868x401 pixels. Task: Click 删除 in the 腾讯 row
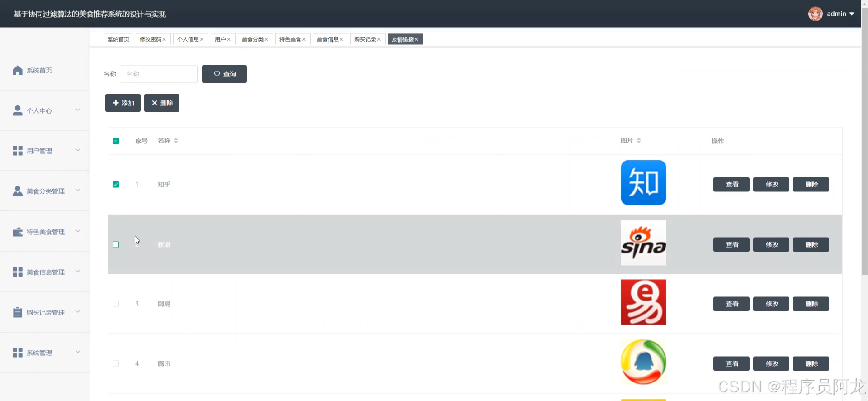tap(811, 363)
